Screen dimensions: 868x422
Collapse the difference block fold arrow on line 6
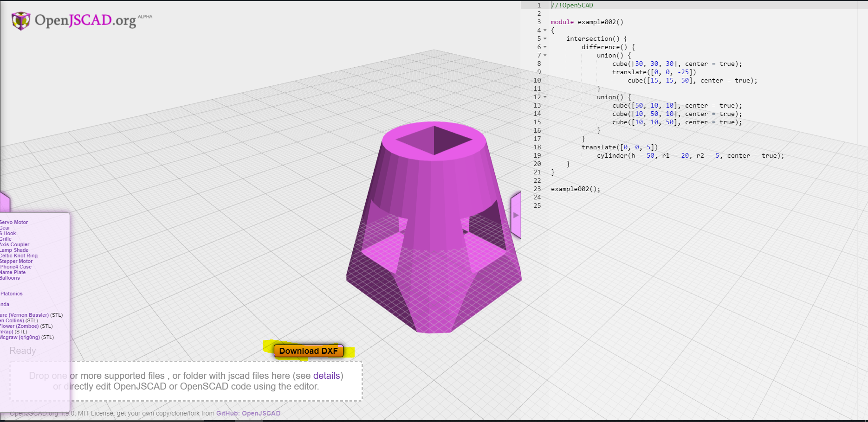(544, 47)
